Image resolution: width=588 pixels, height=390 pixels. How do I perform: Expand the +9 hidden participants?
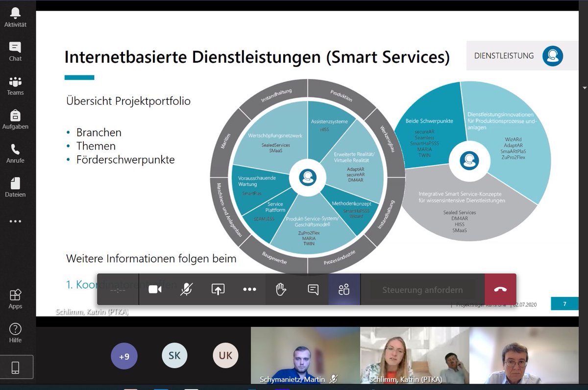pyautogui.click(x=124, y=356)
